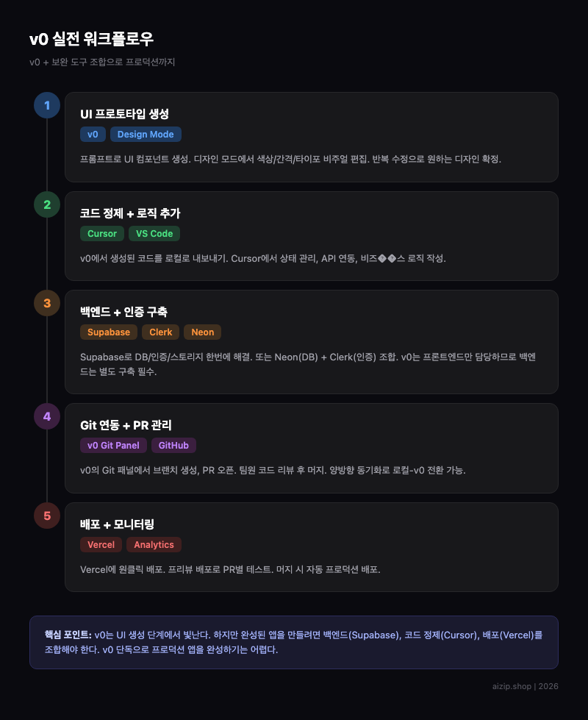Screen dimensions: 588x720
Task: Click the Analytics tag
Action: [154, 545]
